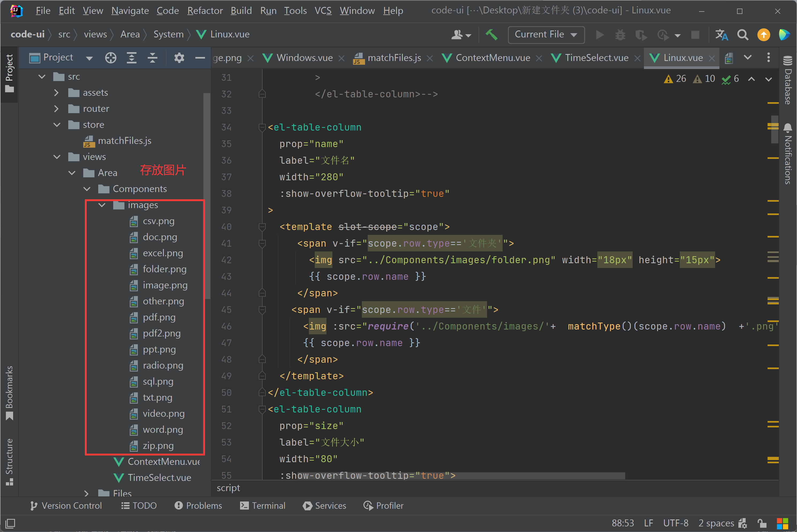Collapse the images folder in tree

tap(102, 205)
